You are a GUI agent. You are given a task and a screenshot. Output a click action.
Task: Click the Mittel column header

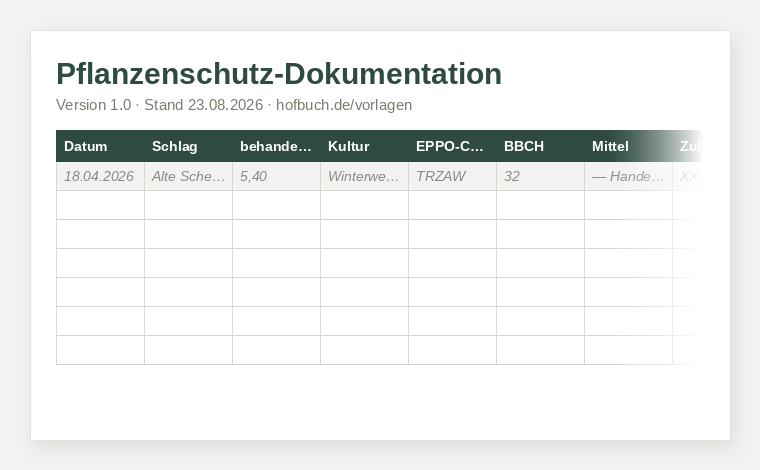pyautogui.click(x=628, y=146)
